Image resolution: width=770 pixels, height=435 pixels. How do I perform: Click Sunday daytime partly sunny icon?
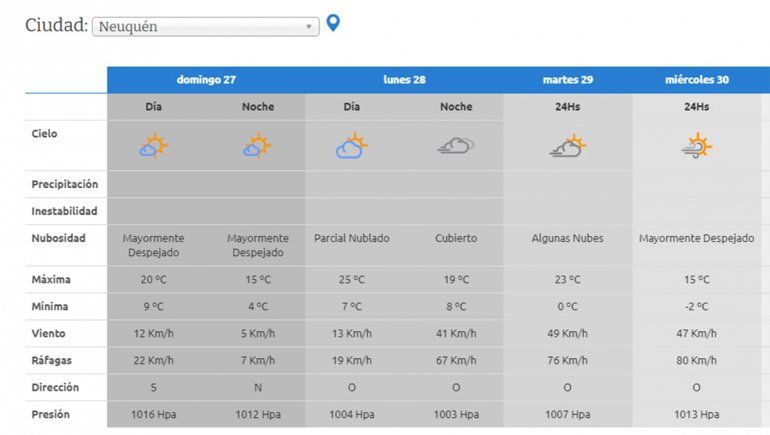[153, 147]
